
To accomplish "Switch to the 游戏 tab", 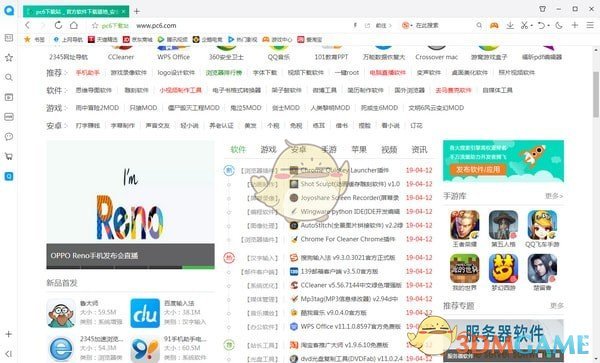I will point(268,150).
